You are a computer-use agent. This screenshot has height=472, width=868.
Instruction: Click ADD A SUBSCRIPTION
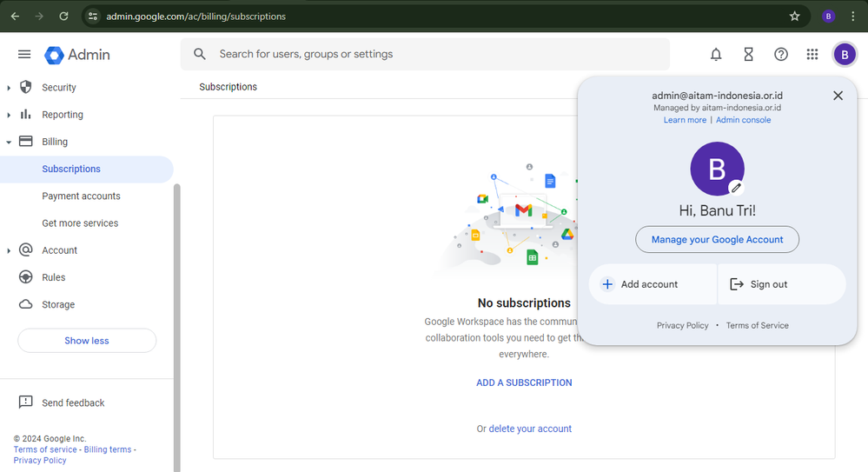point(524,382)
